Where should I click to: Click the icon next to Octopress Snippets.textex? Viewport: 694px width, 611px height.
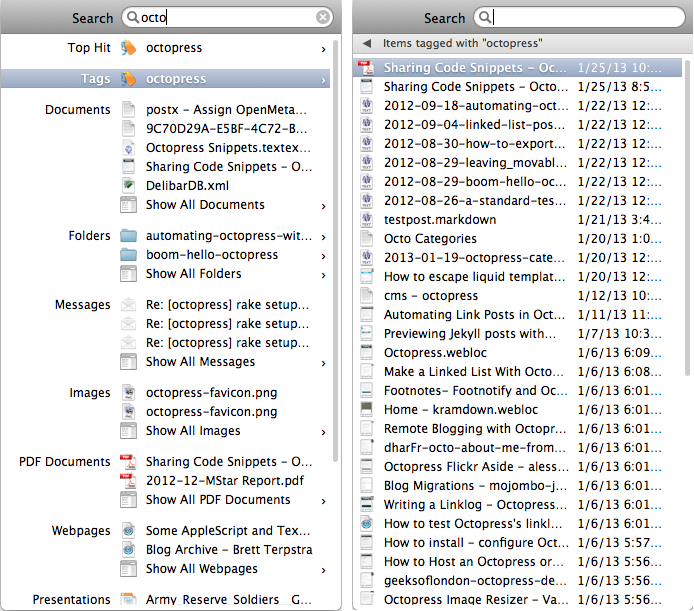coord(128,147)
